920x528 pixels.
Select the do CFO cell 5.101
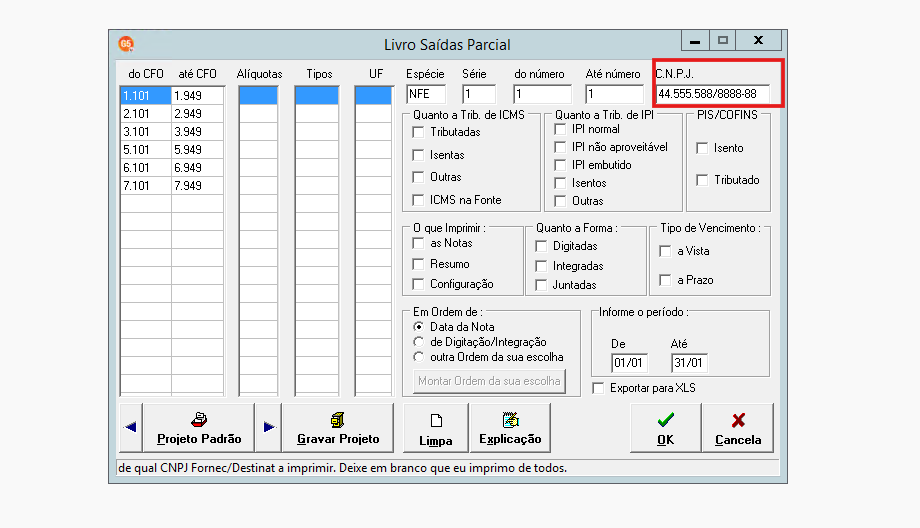146,150
